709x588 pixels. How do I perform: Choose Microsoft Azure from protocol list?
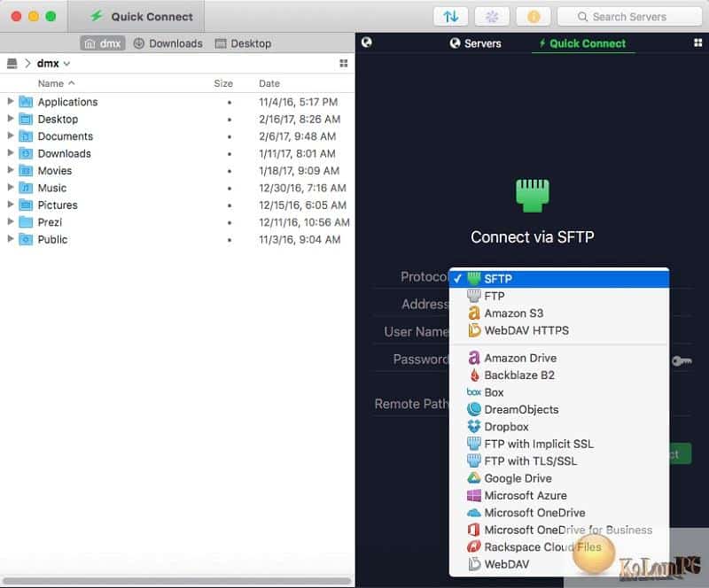(x=559, y=495)
